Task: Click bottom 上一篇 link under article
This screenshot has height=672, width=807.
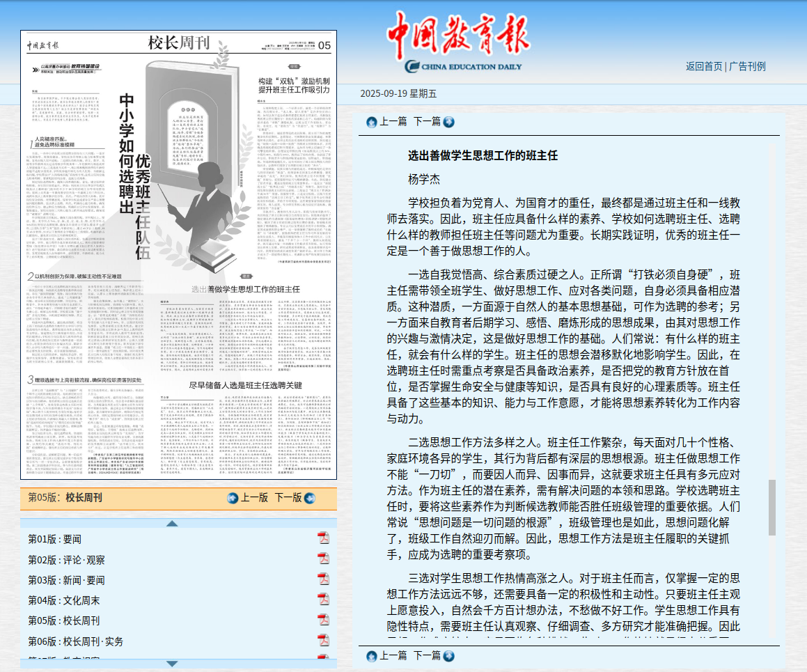Action: click(x=393, y=655)
